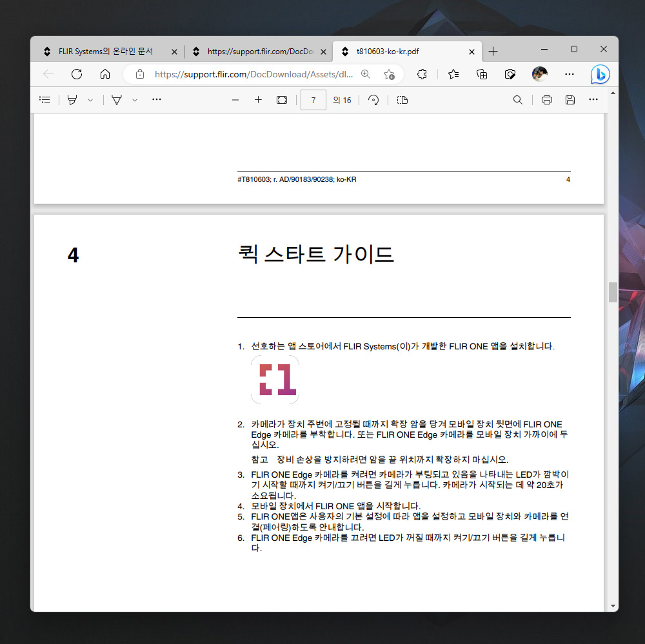Add this page to favorites

click(389, 74)
